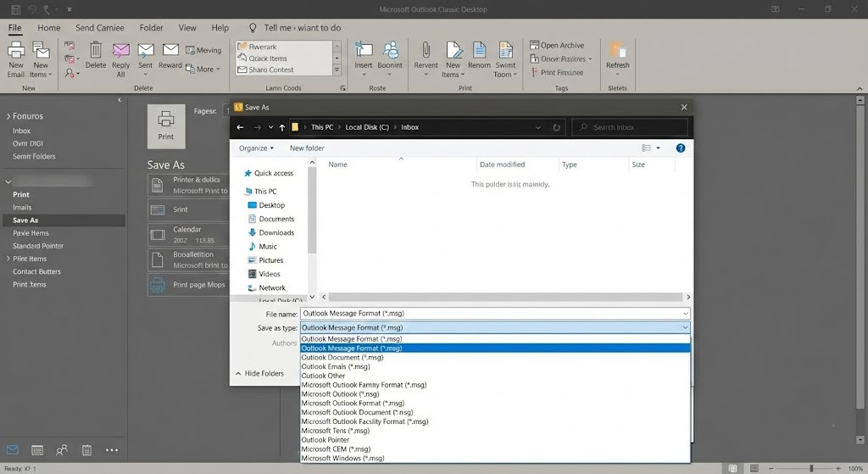Click the Reward envelope icon

170,50
